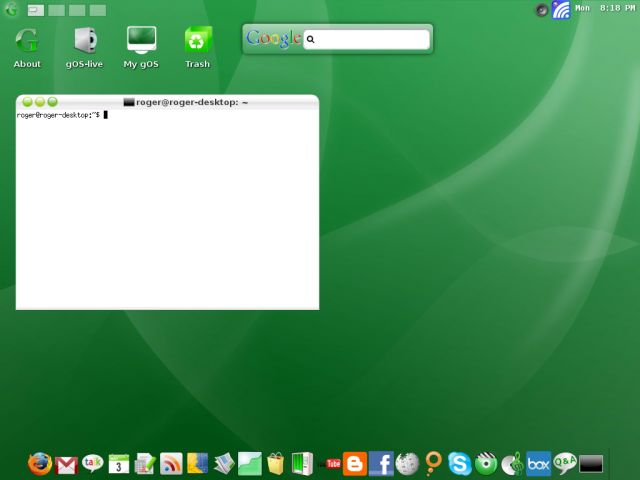Switch to the third workspace in pager
This screenshot has width=640, height=480.
[x=77, y=10]
